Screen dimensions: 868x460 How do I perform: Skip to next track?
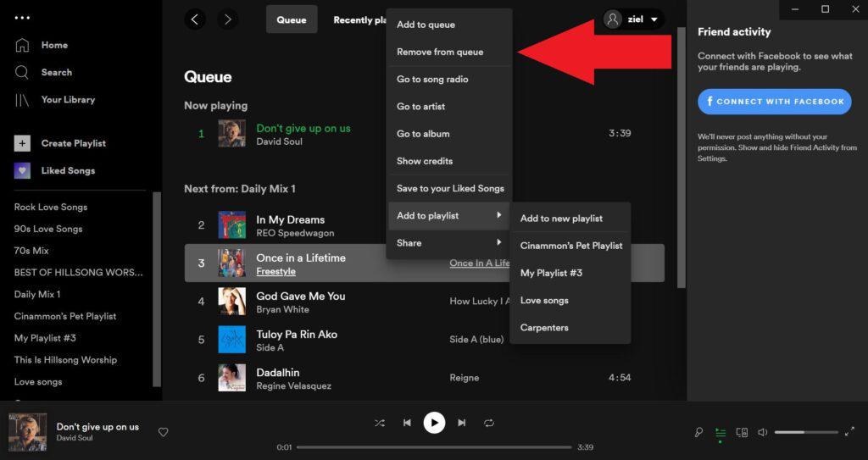(x=462, y=423)
